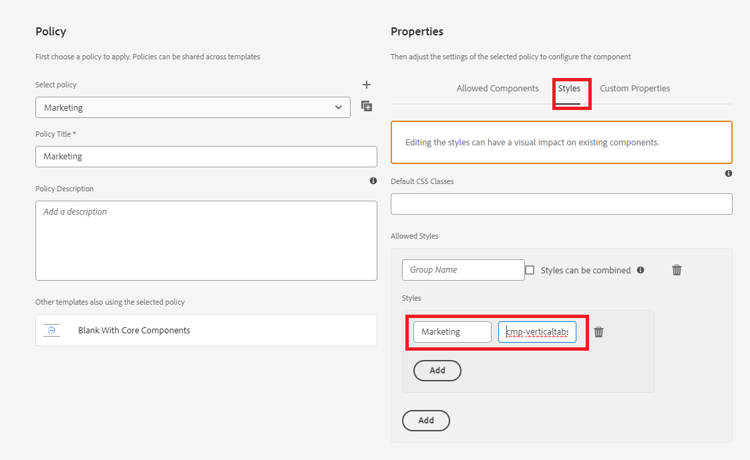Click the duplicate policy icon

[367, 106]
